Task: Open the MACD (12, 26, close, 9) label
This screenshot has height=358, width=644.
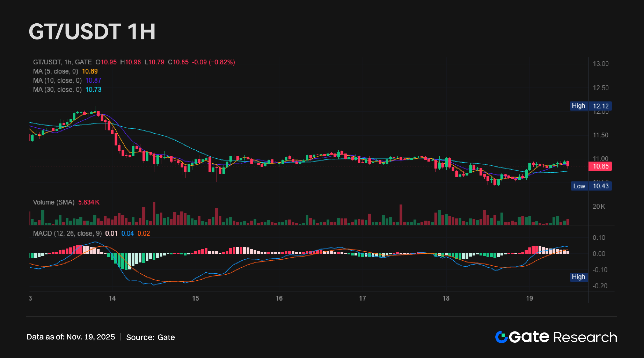Action: coord(67,233)
